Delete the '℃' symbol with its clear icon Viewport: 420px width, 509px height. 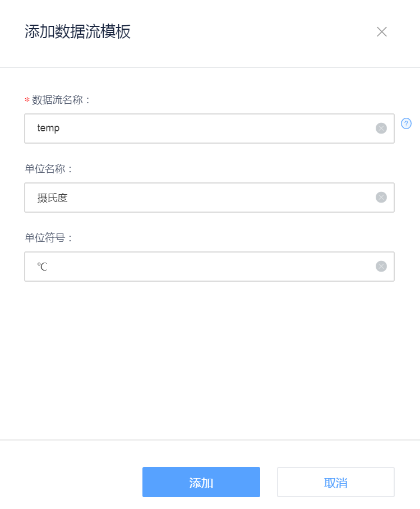click(x=381, y=266)
